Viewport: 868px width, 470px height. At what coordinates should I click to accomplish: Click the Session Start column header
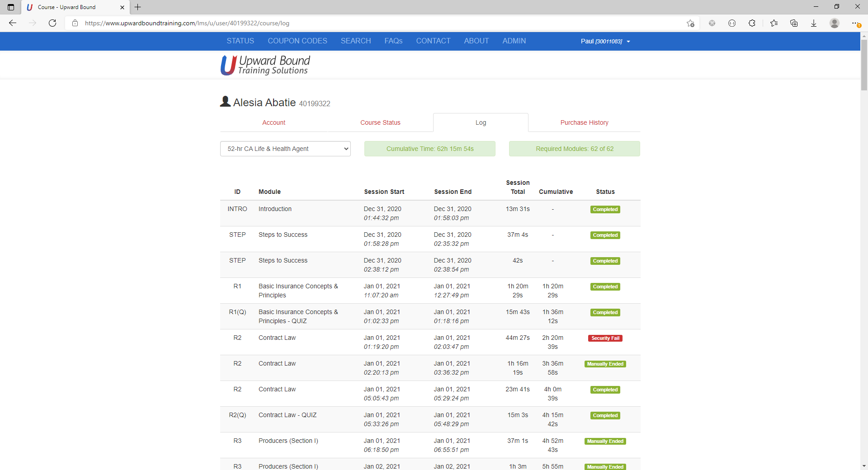(384, 192)
